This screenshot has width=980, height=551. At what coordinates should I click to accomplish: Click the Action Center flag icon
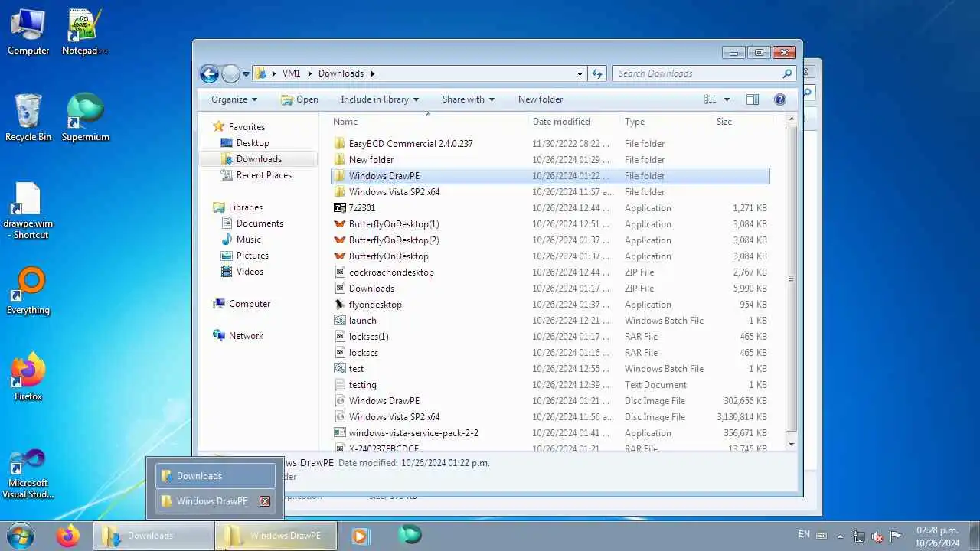pos(897,536)
